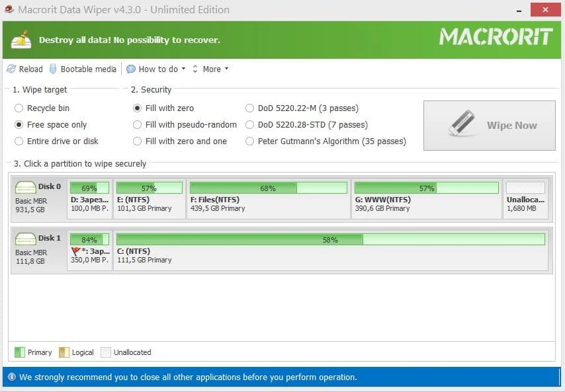Click the 57% usage bar of G: WWW
The height and width of the screenshot is (392, 565).
427,188
